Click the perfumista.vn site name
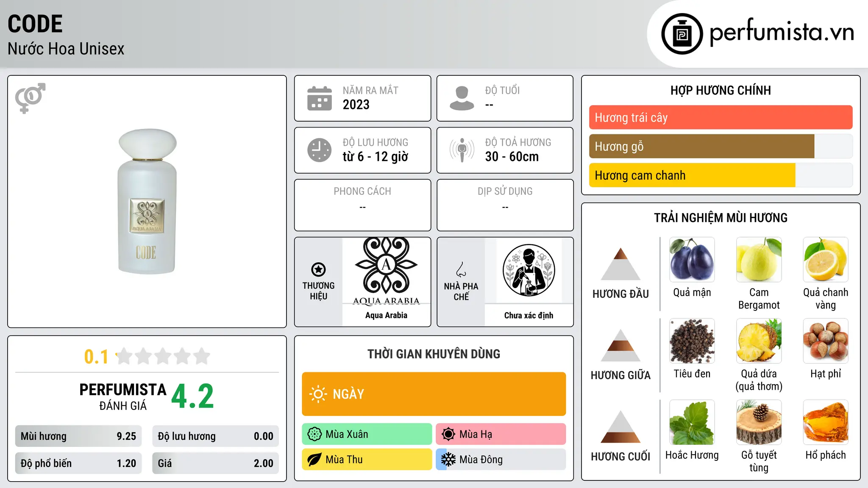868x488 pixels. coord(782,32)
